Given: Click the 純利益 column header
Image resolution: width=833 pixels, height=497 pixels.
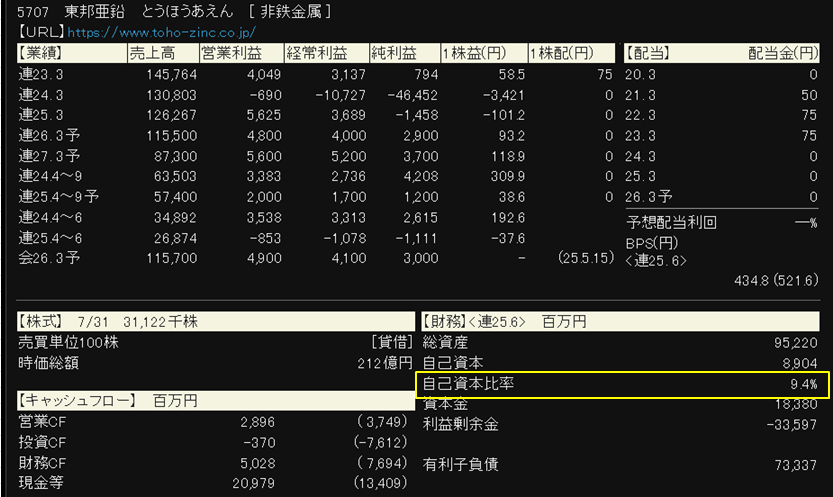Looking at the screenshot, I should tap(394, 53).
